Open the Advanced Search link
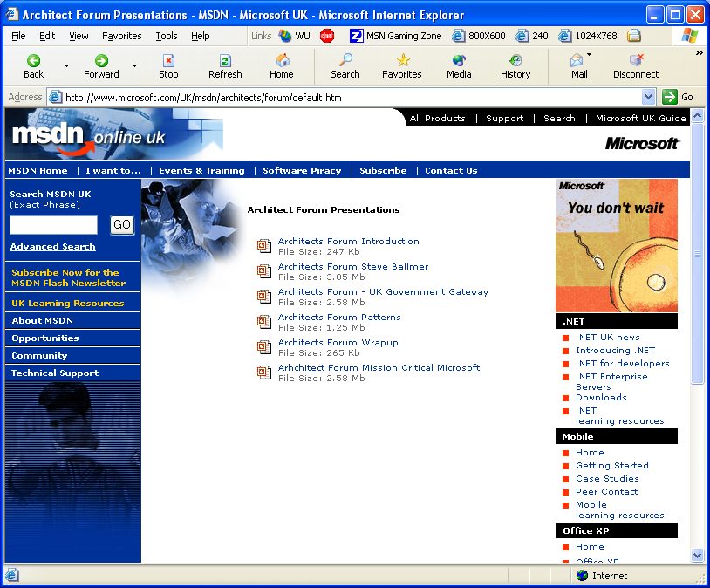710x588 pixels. (52, 247)
